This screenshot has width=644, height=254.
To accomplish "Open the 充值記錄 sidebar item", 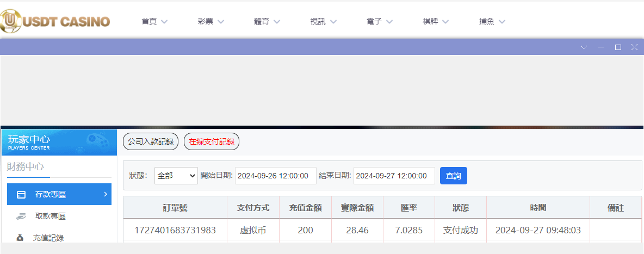I will tap(48, 238).
